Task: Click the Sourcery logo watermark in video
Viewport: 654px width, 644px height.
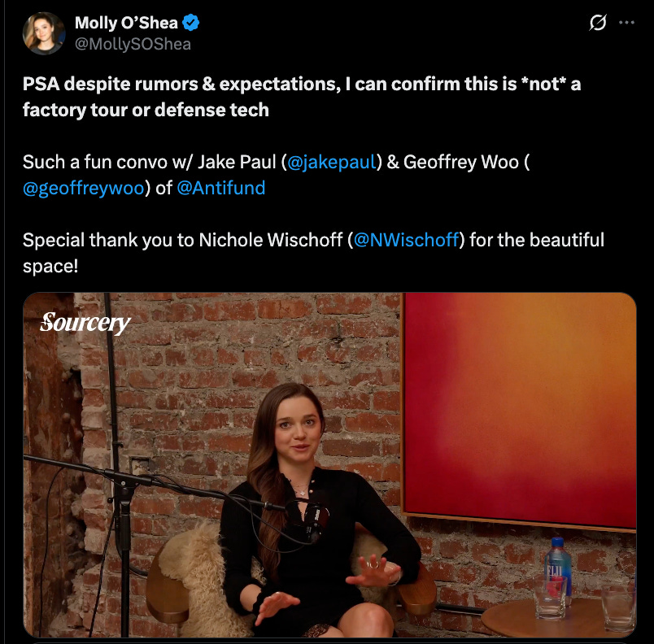Action: [85, 323]
